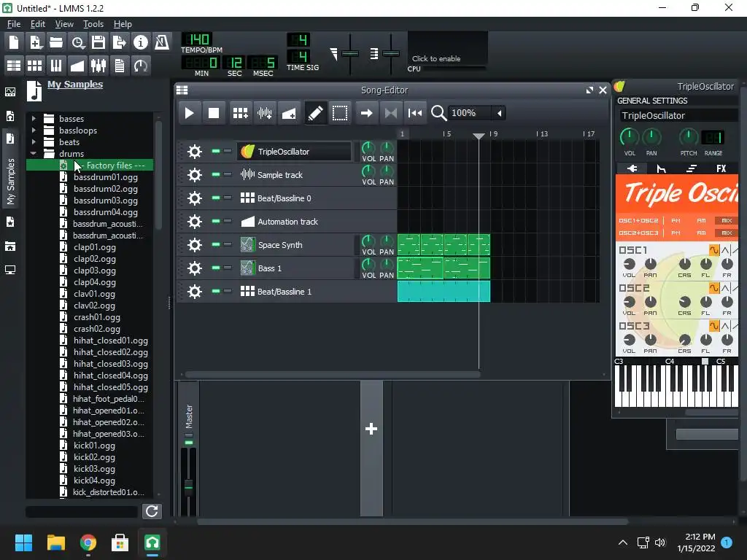Viewport: 747px width, 560px height.
Task: Add sample track in Song-Editor
Action: coord(264,113)
